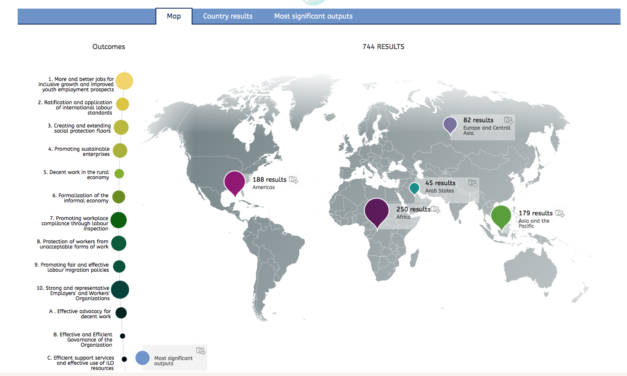Click the Europe and Central Asia pin
The width and height of the screenshot is (627, 376).
click(450, 125)
